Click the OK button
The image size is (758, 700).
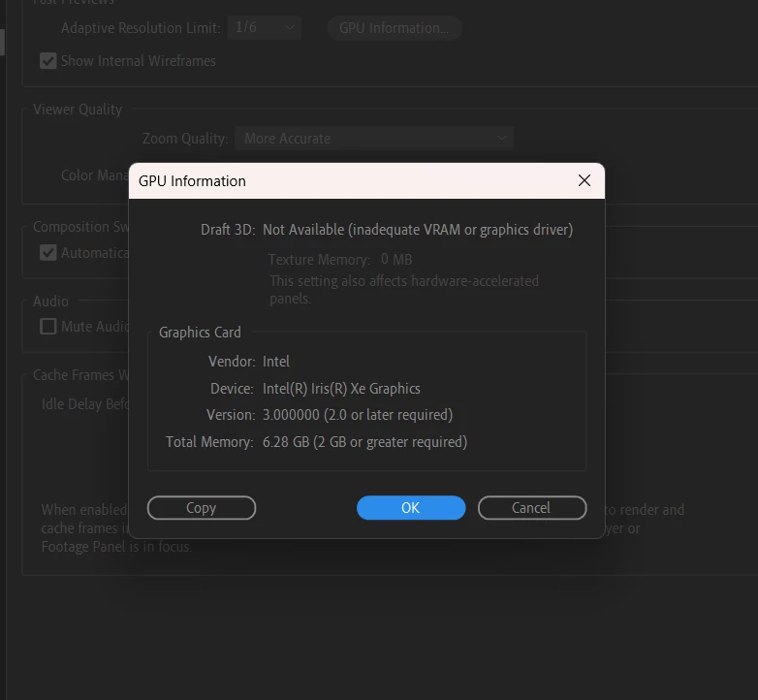[411, 508]
